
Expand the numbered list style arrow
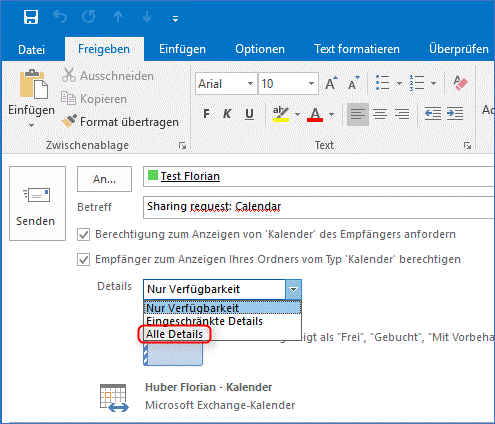coord(433,83)
